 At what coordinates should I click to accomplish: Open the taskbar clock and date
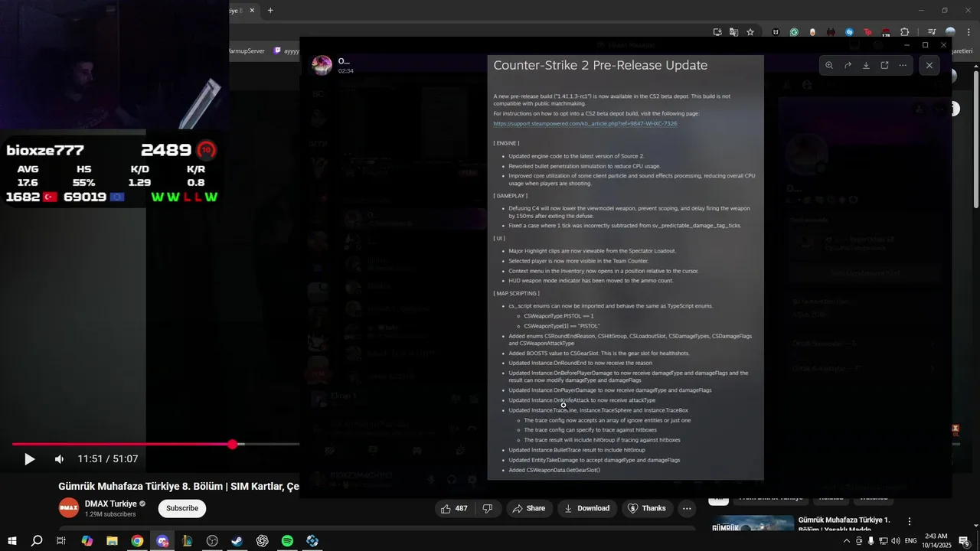pos(936,541)
